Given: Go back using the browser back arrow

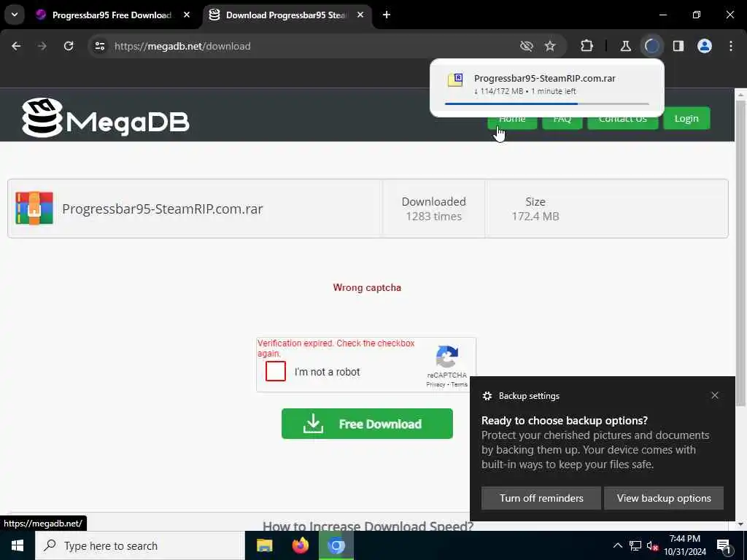Looking at the screenshot, I should tap(16, 46).
